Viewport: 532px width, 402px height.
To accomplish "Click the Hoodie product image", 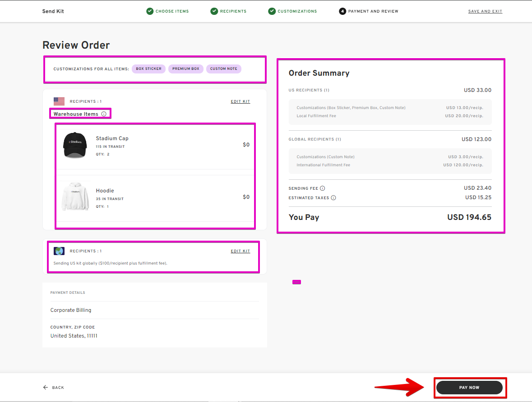I will (74, 197).
